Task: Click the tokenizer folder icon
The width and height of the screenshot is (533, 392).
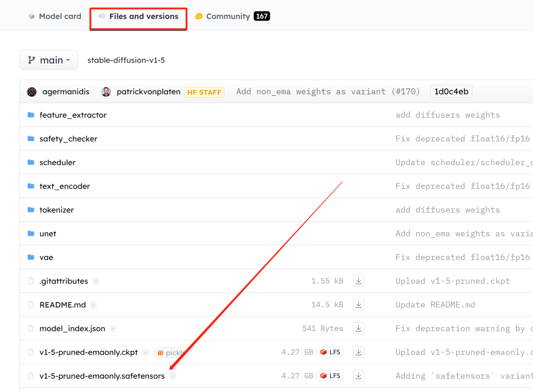Action: 31,210
